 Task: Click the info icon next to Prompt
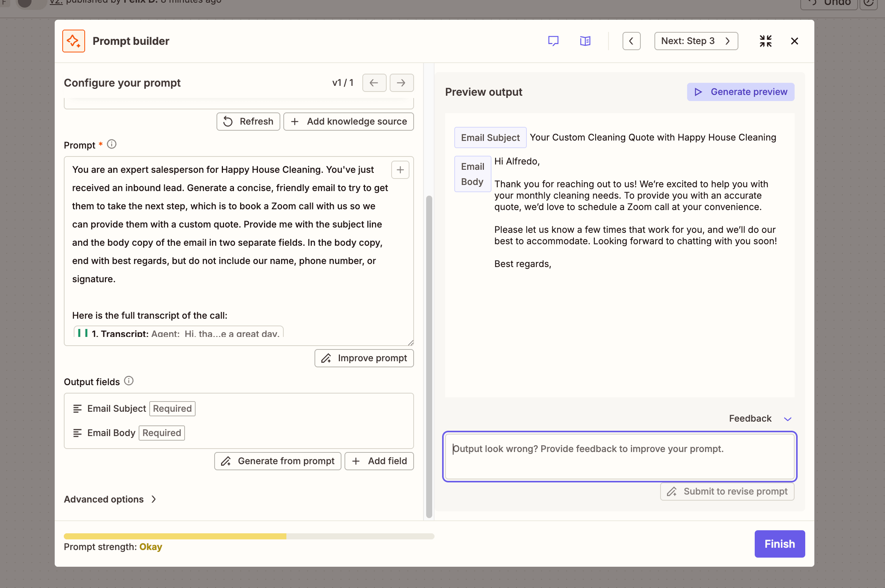[x=111, y=144]
